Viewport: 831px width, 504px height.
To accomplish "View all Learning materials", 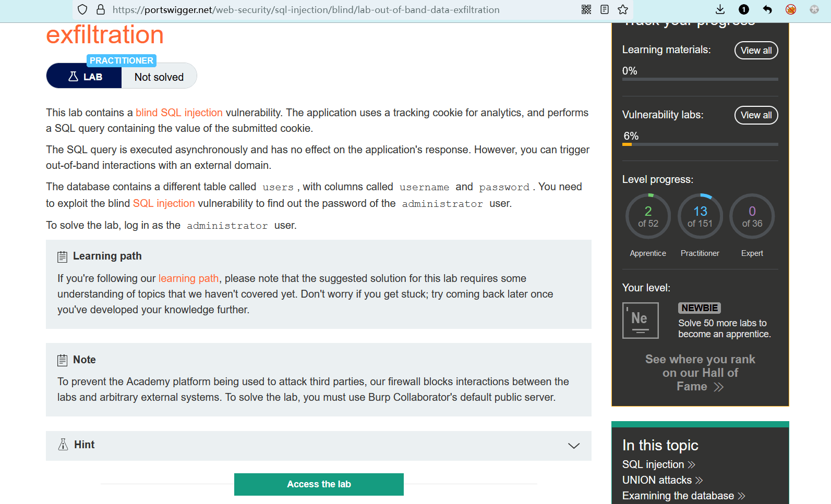I will tap(756, 51).
